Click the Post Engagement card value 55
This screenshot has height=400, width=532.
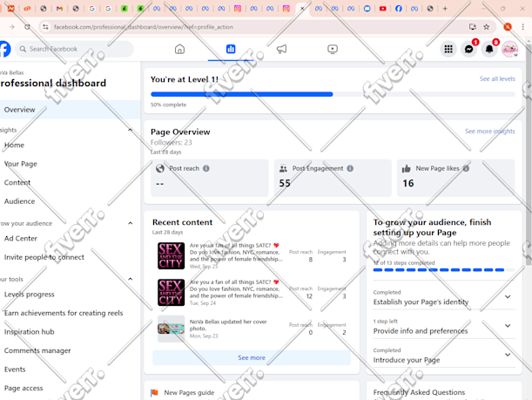point(285,183)
